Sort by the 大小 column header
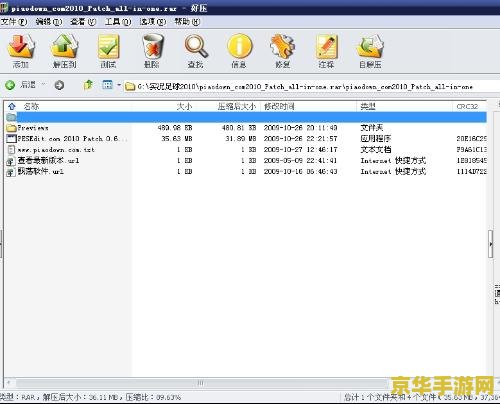This screenshot has height=404, width=500. [x=184, y=106]
